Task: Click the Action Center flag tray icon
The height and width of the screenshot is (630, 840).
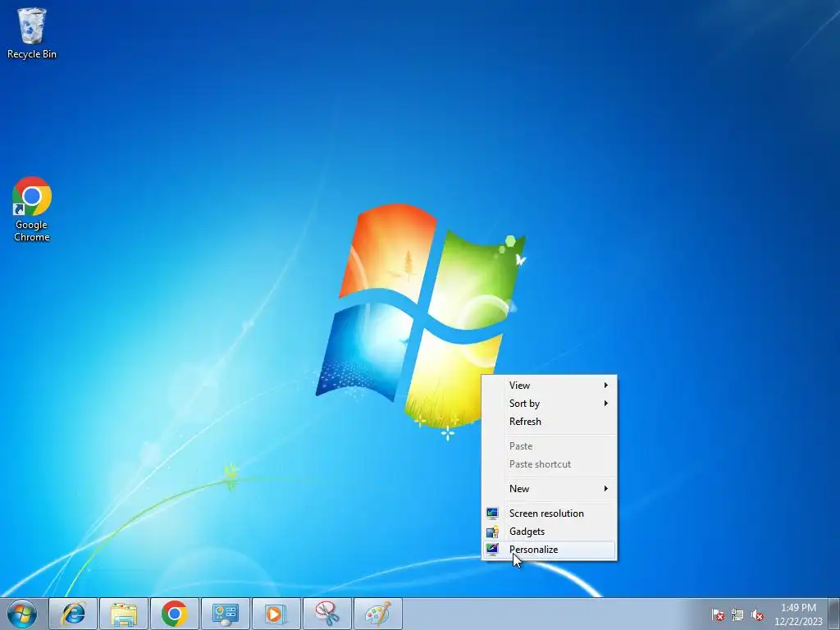Action: coord(718,615)
